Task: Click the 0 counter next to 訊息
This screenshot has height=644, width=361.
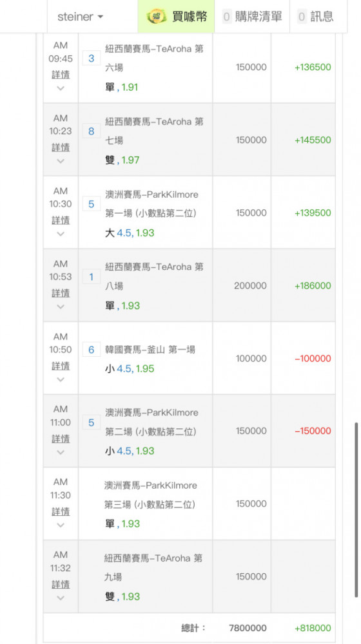Action: tap(302, 17)
